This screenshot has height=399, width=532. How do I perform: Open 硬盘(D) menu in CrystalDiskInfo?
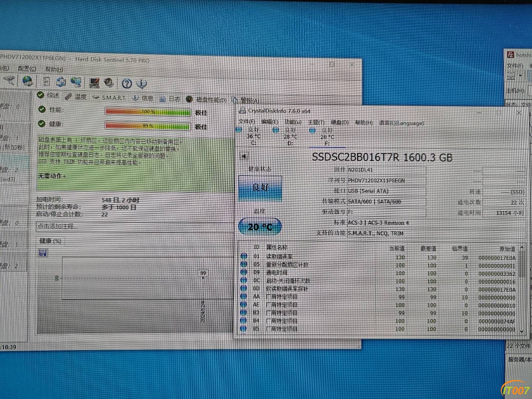coord(340,122)
